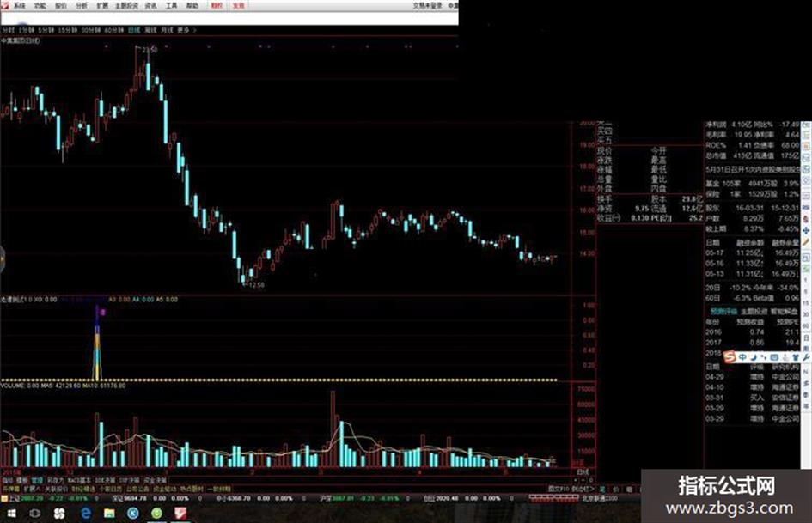Open the red stock app taskbar icon
The width and height of the screenshot is (812, 523).
click(180, 514)
